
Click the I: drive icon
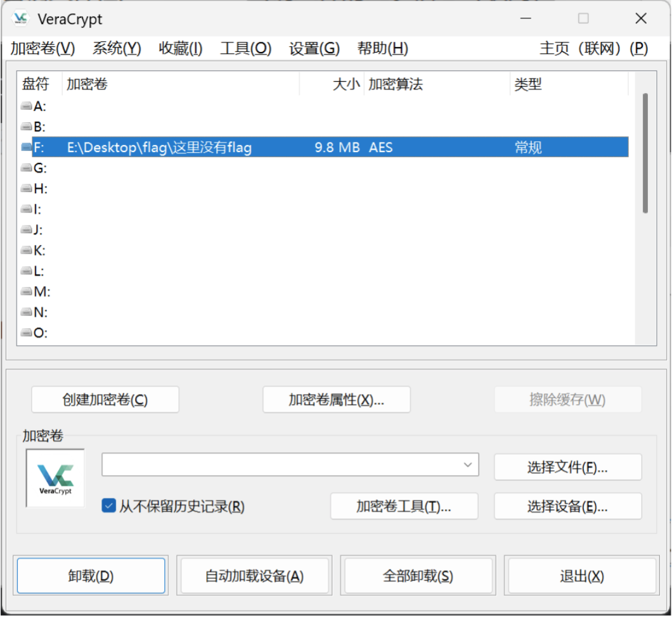point(26,209)
